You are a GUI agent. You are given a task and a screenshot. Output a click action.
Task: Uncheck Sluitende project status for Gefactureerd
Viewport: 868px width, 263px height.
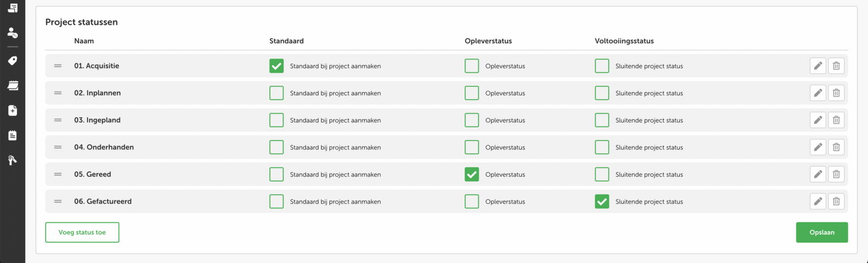tap(602, 202)
